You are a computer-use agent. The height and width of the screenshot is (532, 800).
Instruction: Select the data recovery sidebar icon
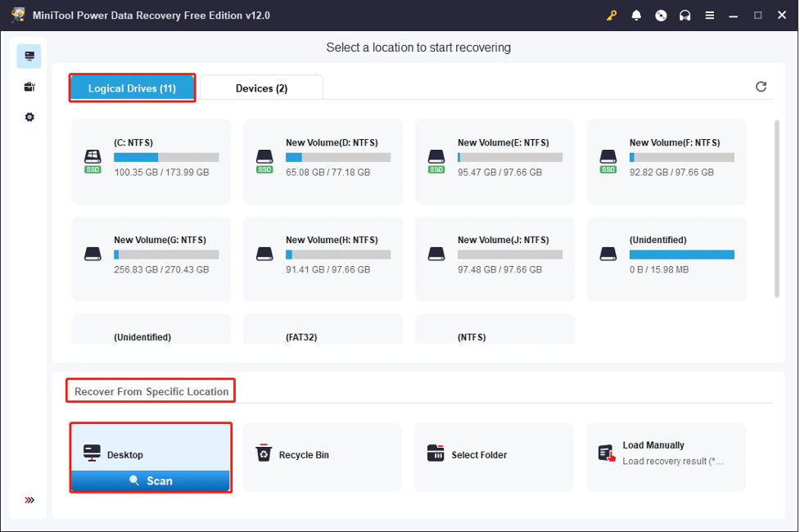coord(29,56)
